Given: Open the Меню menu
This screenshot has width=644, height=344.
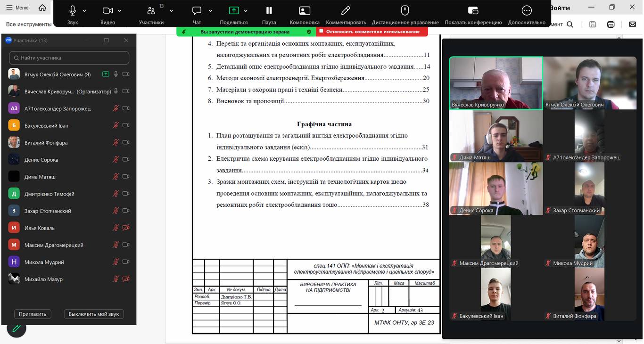Looking at the screenshot, I should pyautogui.click(x=17, y=8).
